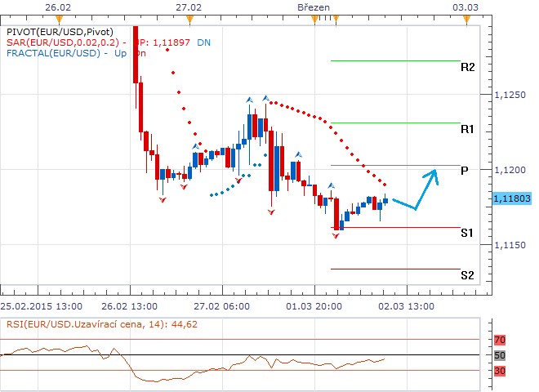Click the current price tag 1,11803
The height and width of the screenshot is (392, 539).
click(x=512, y=198)
